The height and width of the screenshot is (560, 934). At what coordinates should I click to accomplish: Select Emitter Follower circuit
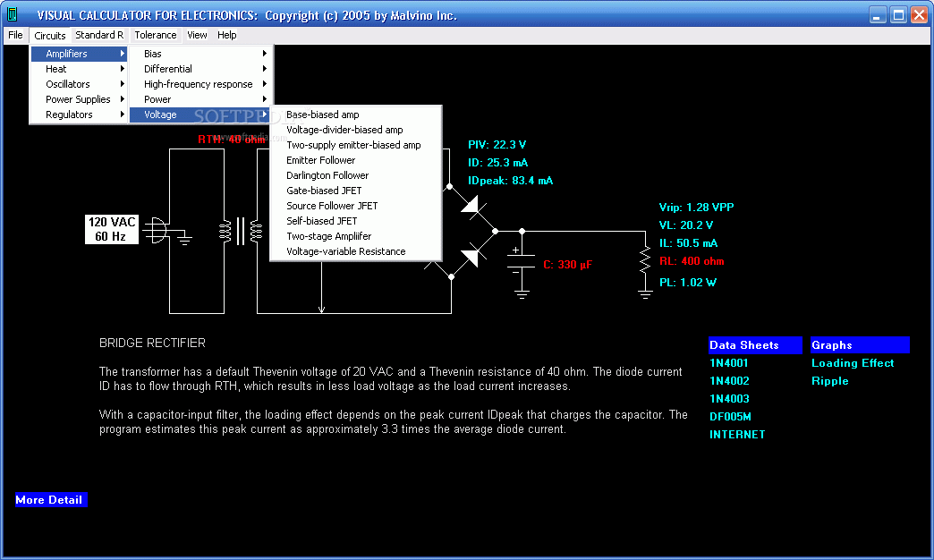pos(355,160)
